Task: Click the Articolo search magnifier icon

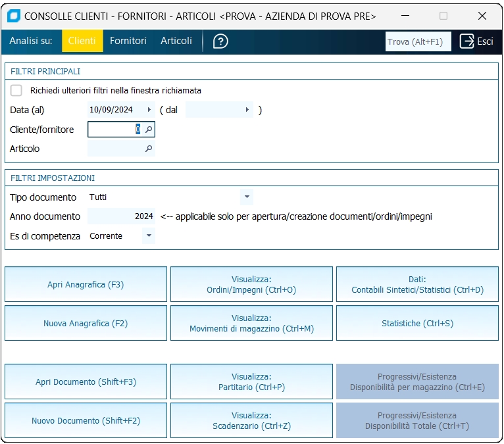Action: tap(149, 149)
